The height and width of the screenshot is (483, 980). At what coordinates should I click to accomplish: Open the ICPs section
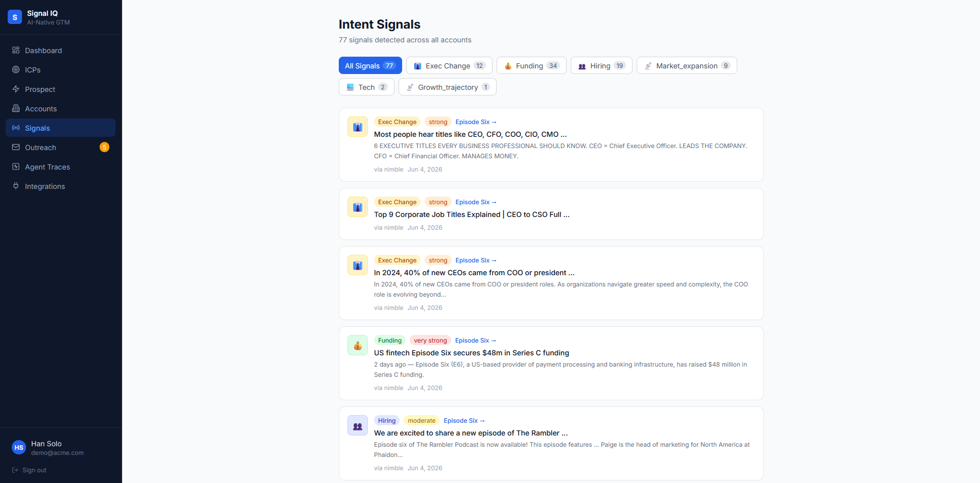point(60,69)
